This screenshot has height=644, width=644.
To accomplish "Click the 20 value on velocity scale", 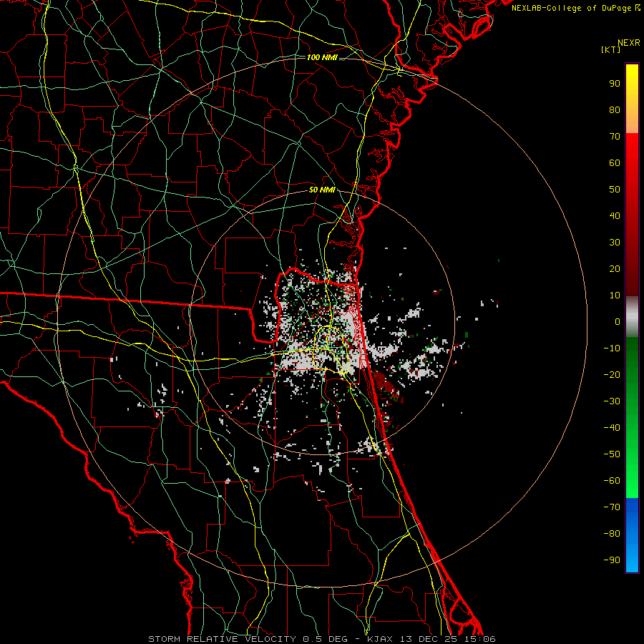I will pos(615,269).
